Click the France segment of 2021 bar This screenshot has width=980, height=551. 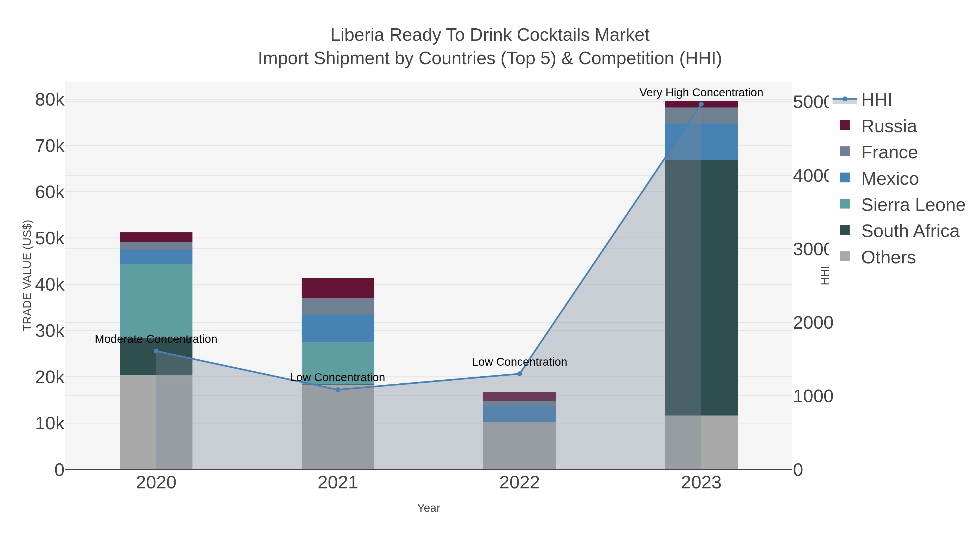point(338,306)
